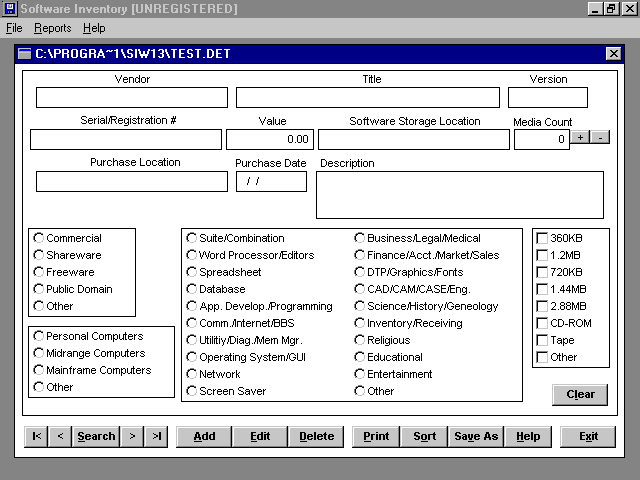Viewport: 640px width, 480px height.
Task: Enable the 1.44MB media checkbox
Action: (542, 289)
